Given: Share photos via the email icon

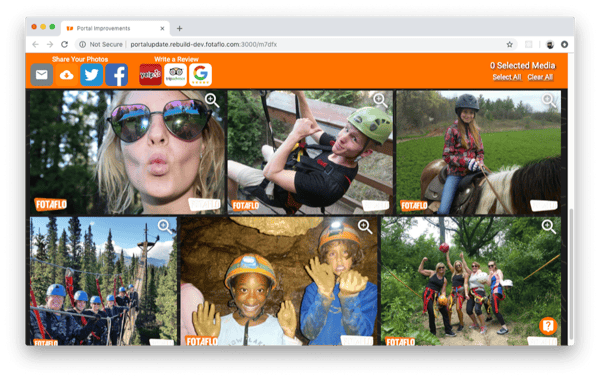Looking at the screenshot, I should (x=41, y=75).
